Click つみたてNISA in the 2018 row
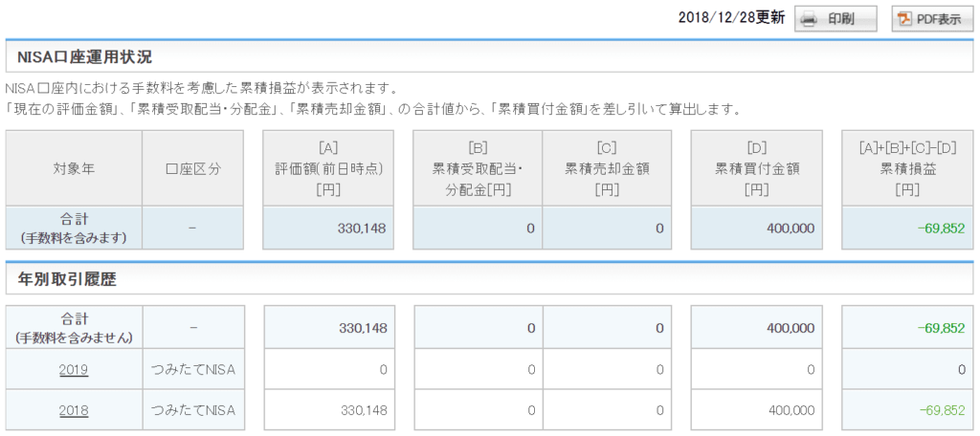 (193, 410)
